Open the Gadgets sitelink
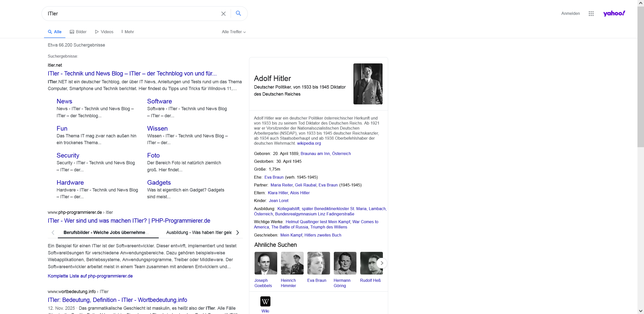644x314 pixels. (x=159, y=182)
